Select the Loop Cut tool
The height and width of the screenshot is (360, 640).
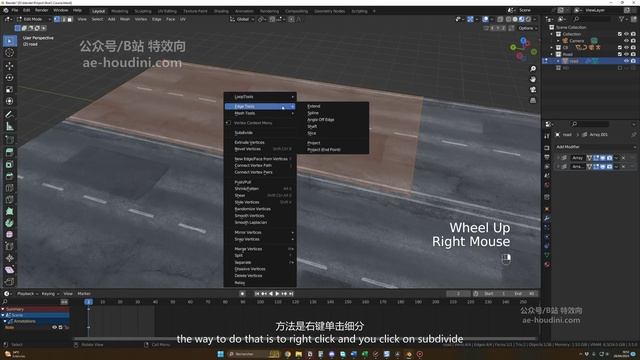pos(10,188)
